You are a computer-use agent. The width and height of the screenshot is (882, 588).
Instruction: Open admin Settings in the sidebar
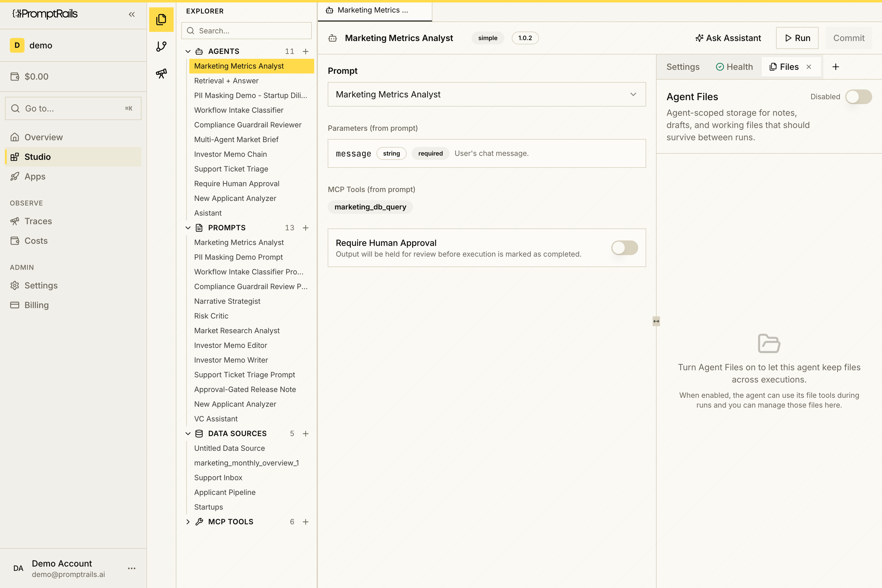click(73, 285)
